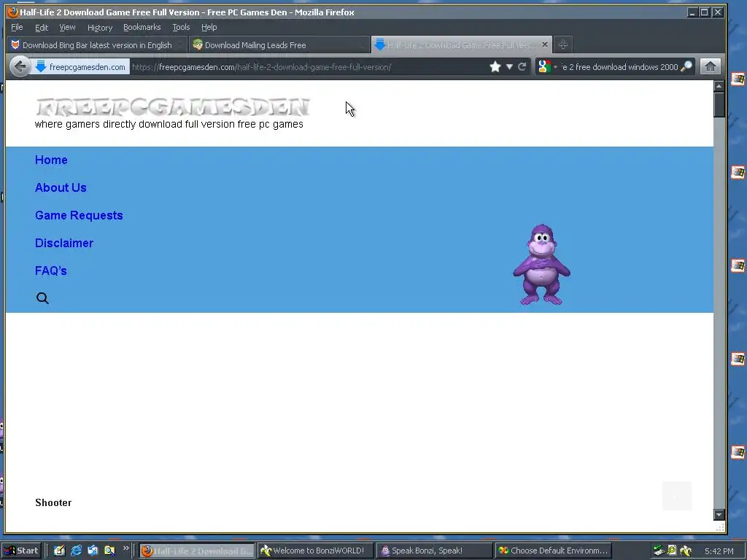Click the fourth desktop icon on right edge
Screen dimensions: 747x560
[738, 359]
